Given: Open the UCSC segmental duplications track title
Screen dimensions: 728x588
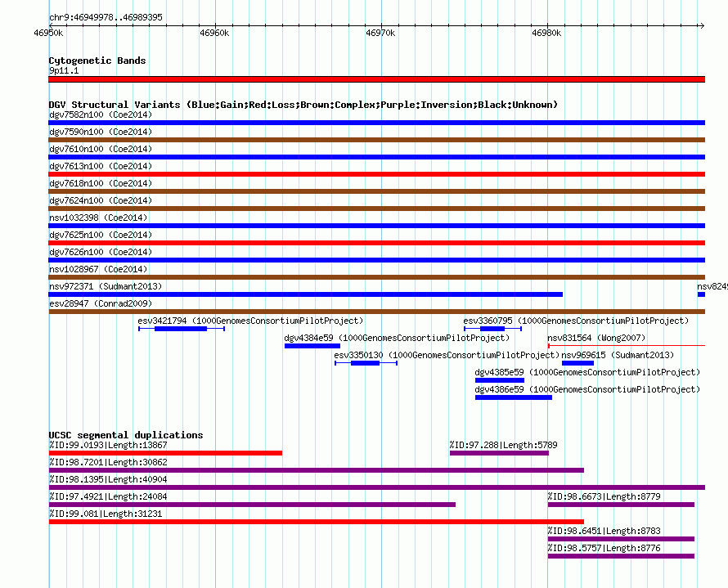Looking at the screenshot, I should click(x=126, y=435).
